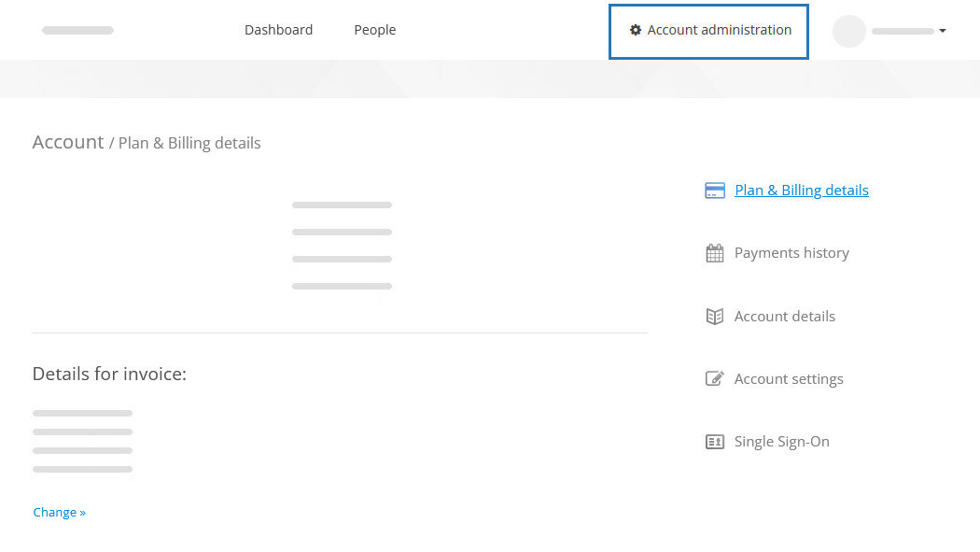Screen dimensions: 980x552
Task: Switch to the Dashboard tab
Action: click(x=278, y=30)
